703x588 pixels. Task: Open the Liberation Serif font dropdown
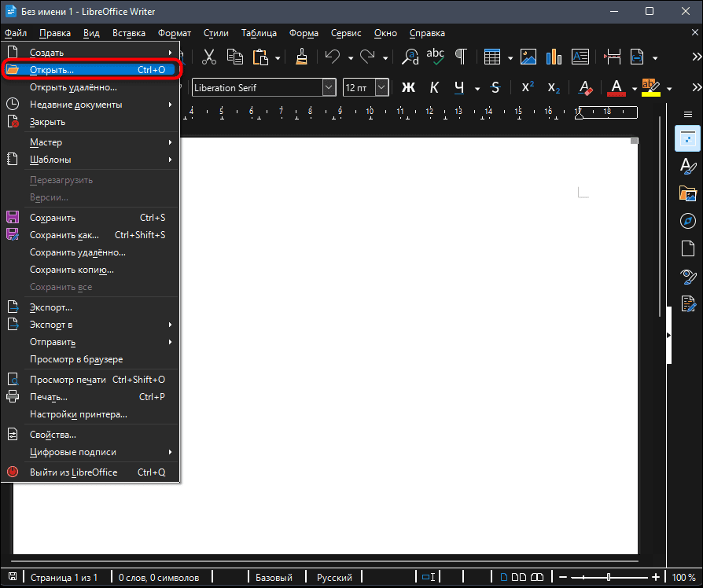(x=327, y=87)
